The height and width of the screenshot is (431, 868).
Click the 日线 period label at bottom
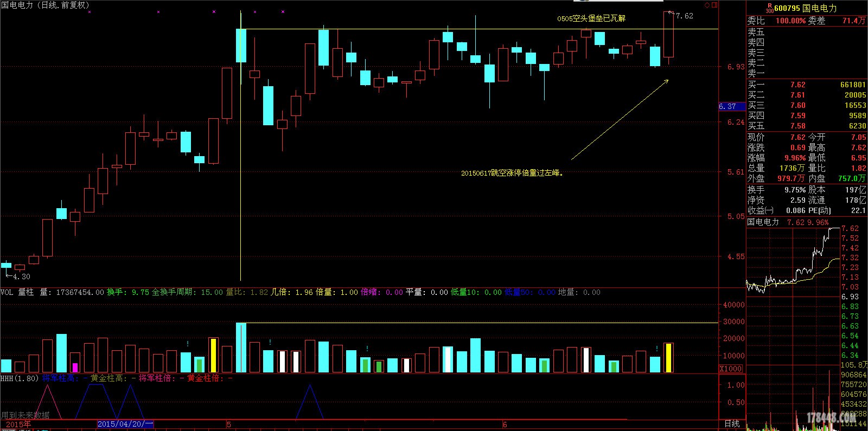pyautogui.click(x=732, y=424)
